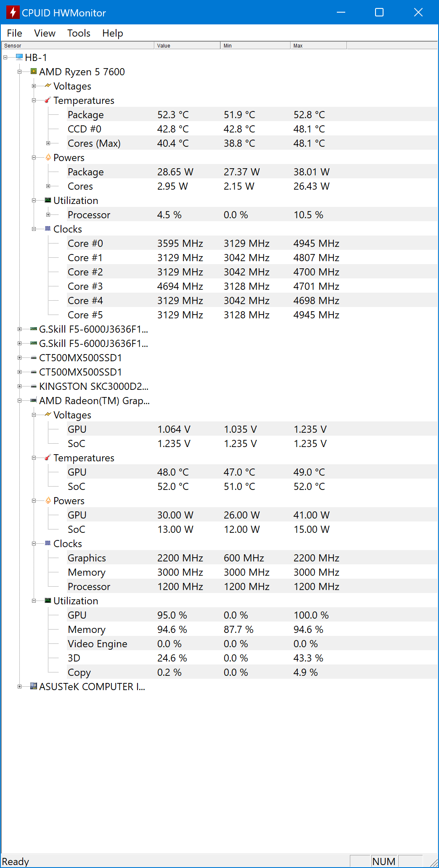Click the Max column header
The width and height of the screenshot is (439, 868).
point(318,45)
